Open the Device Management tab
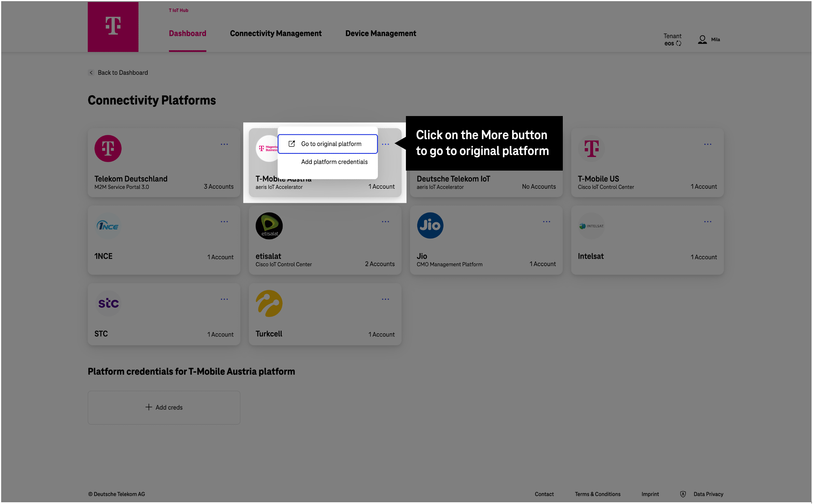The height and width of the screenshot is (504, 813). click(x=380, y=33)
